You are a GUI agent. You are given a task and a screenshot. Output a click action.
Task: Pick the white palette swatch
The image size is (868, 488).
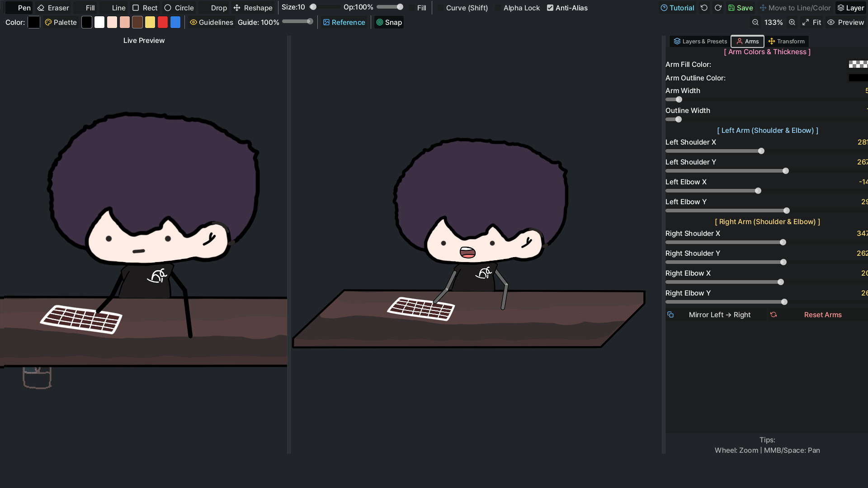[x=99, y=22]
